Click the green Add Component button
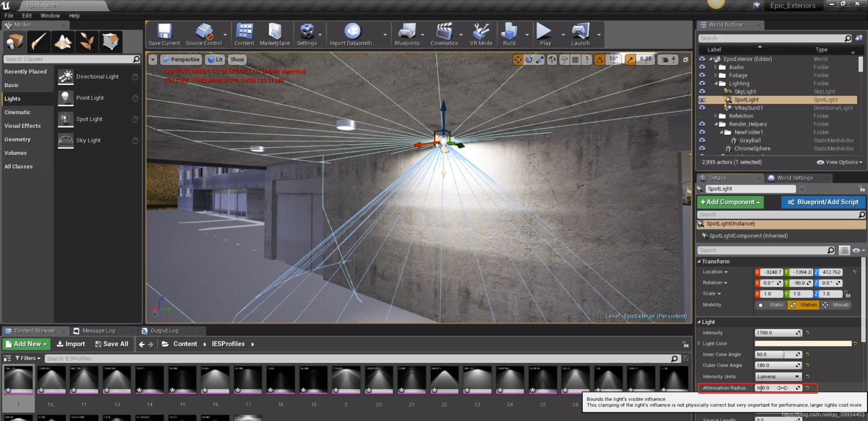 coord(730,202)
